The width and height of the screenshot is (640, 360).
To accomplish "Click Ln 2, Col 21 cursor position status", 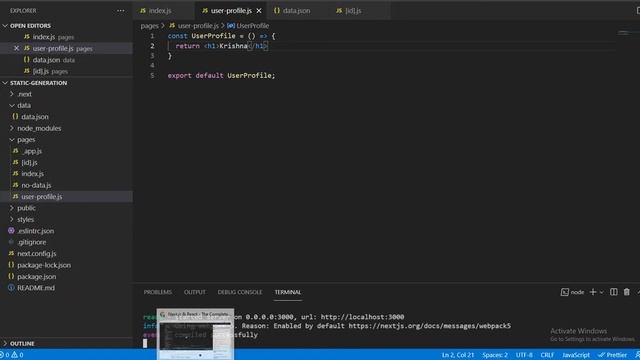I will tap(458, 355).
